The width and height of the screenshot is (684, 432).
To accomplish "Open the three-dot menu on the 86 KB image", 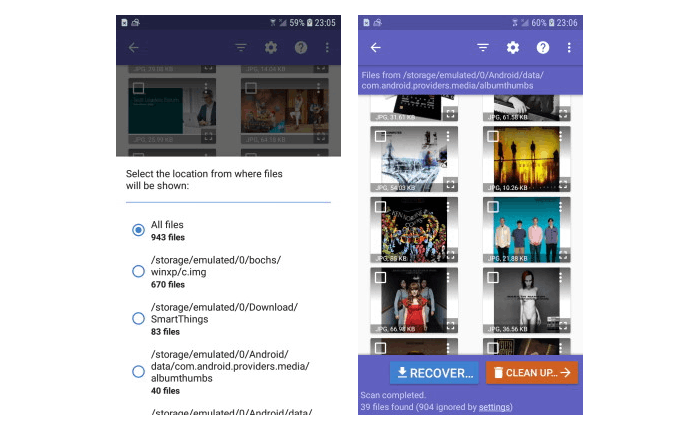I will pos(448,207).
